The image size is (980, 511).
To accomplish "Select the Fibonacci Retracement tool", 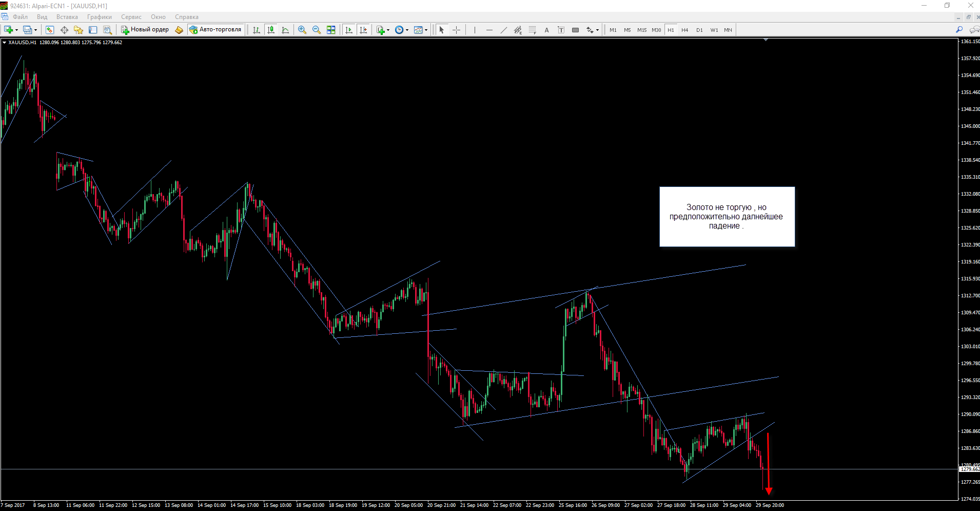I will tap(532, 30).
